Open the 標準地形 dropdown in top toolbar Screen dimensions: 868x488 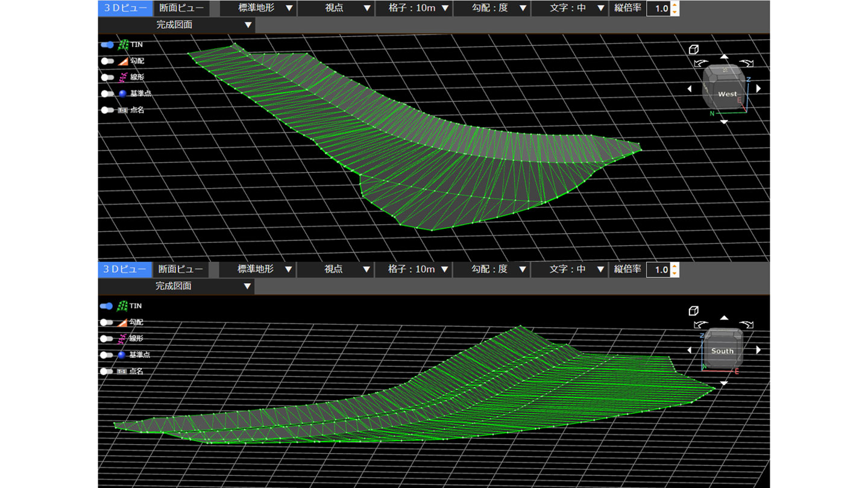[x=258, y=8]
